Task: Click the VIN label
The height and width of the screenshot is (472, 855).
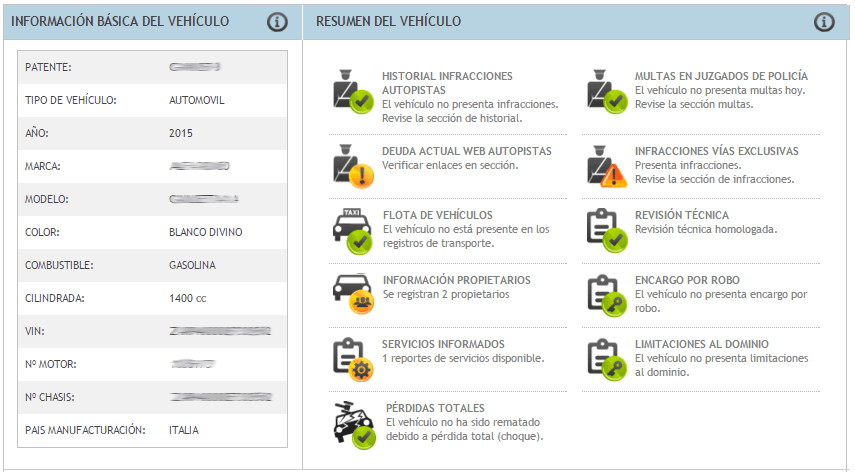Action: pos(35,331)
